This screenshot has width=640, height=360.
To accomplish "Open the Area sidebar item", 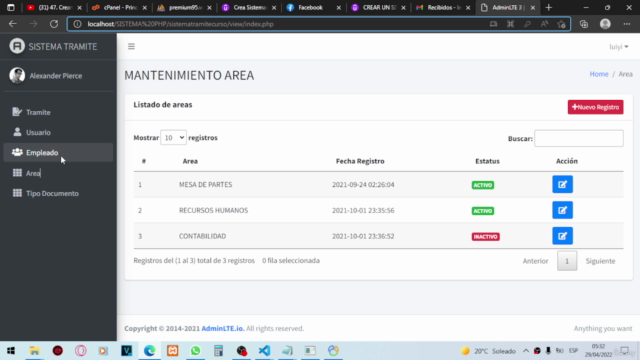I will coord(58,173).
